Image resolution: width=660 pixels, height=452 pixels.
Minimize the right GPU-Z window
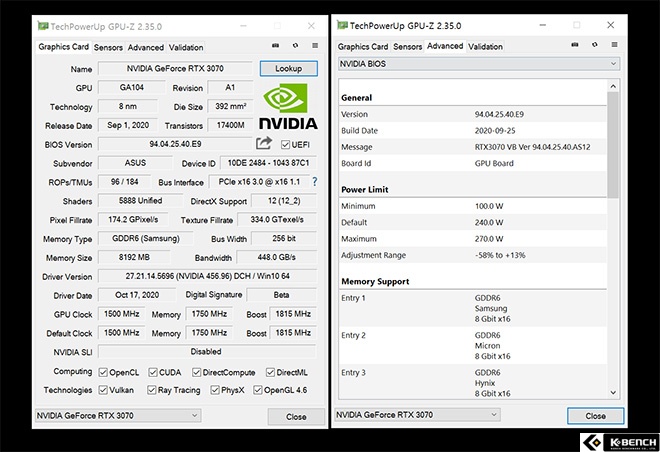click(x=543, y=25)
